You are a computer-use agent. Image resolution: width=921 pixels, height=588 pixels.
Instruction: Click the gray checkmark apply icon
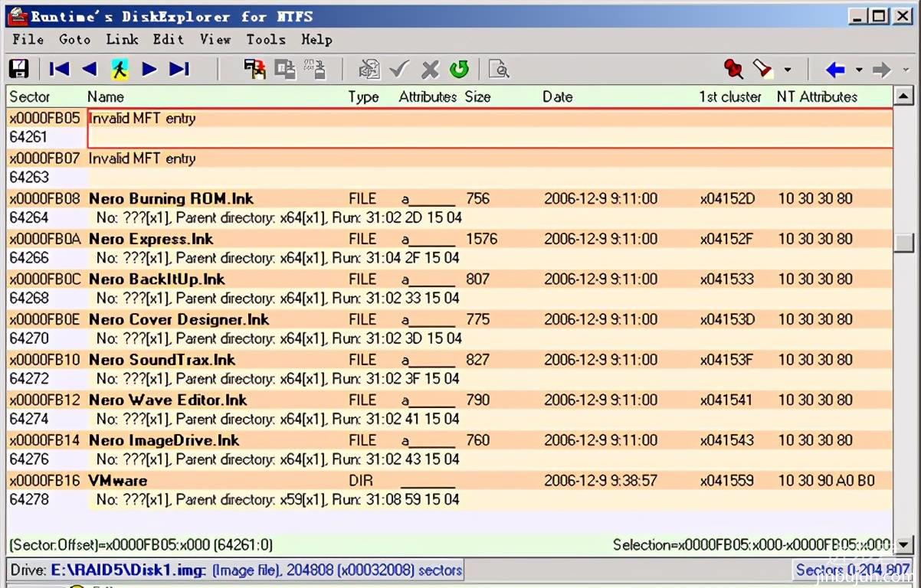(399, 69)
